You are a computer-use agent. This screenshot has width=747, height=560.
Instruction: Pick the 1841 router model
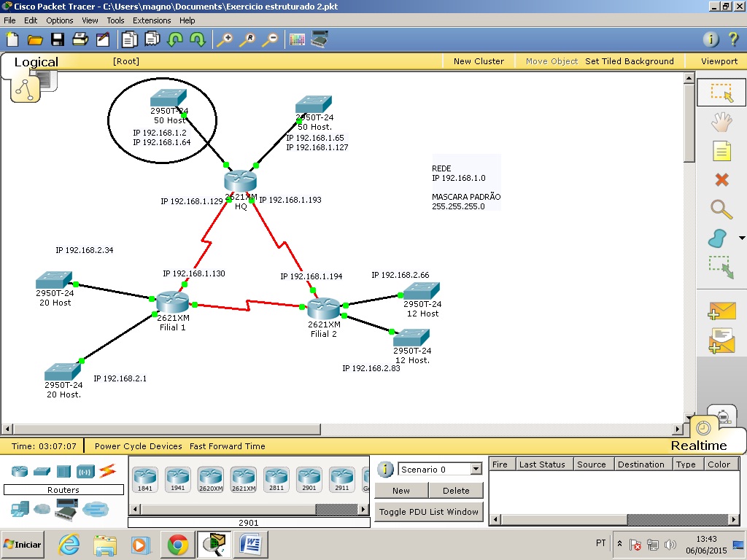tap(145, 479)
